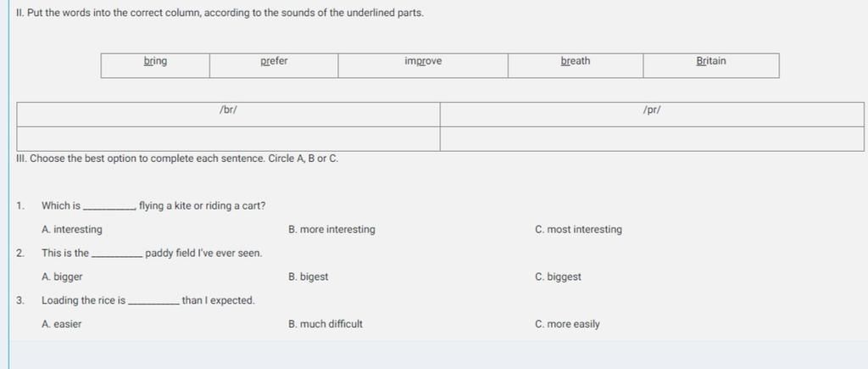Select word 'Britain' in the word bank
Image resolution: width=868 pixels, height=369 pixels.
tap(711, 61)
